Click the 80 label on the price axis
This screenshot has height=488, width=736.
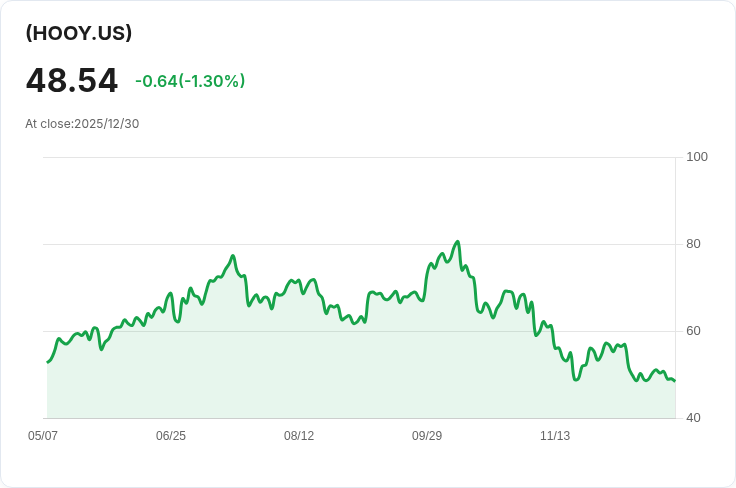pyautogui.click(x=693, y=244)
